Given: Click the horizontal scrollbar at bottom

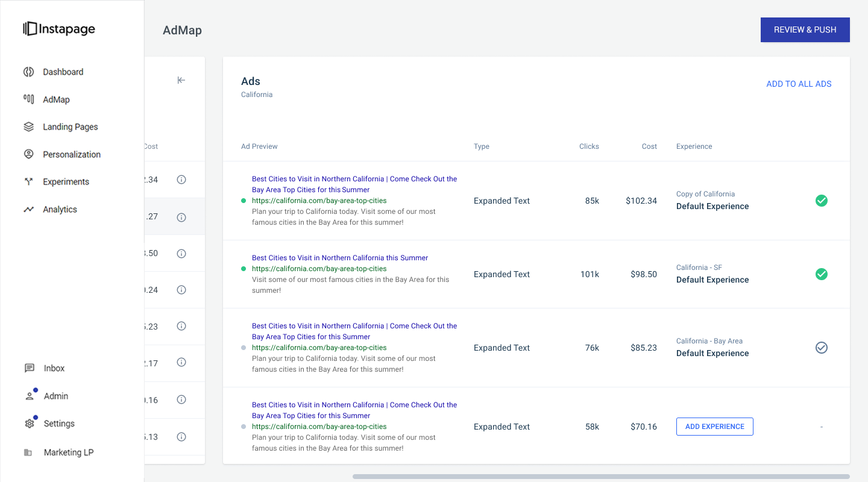Looking at the screenshot, I should click(601, 477).
